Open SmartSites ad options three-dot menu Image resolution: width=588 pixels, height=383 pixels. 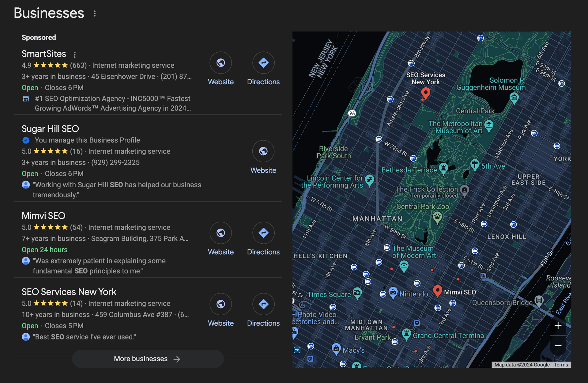click(75, 55)
